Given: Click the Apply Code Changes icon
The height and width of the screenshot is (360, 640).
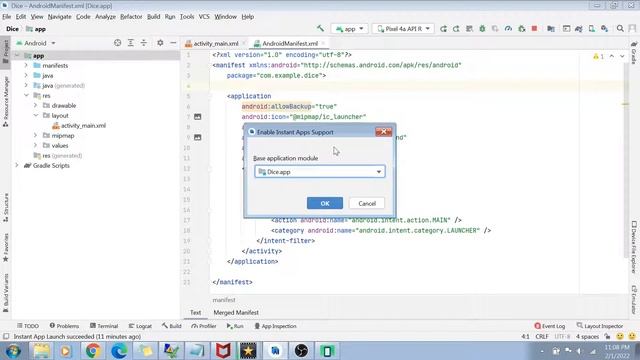Looking at the screenshot, I should (x=469, y=29).
